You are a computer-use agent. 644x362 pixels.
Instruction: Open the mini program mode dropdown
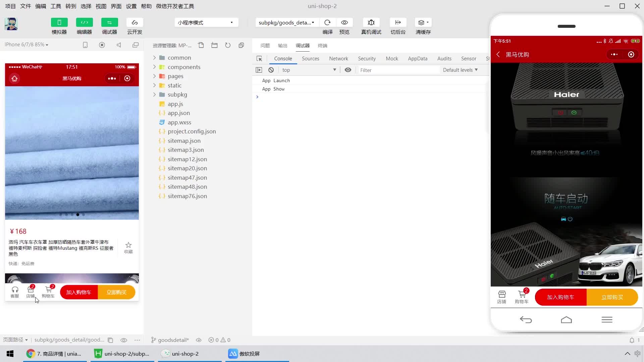click(x=206, y=22)
